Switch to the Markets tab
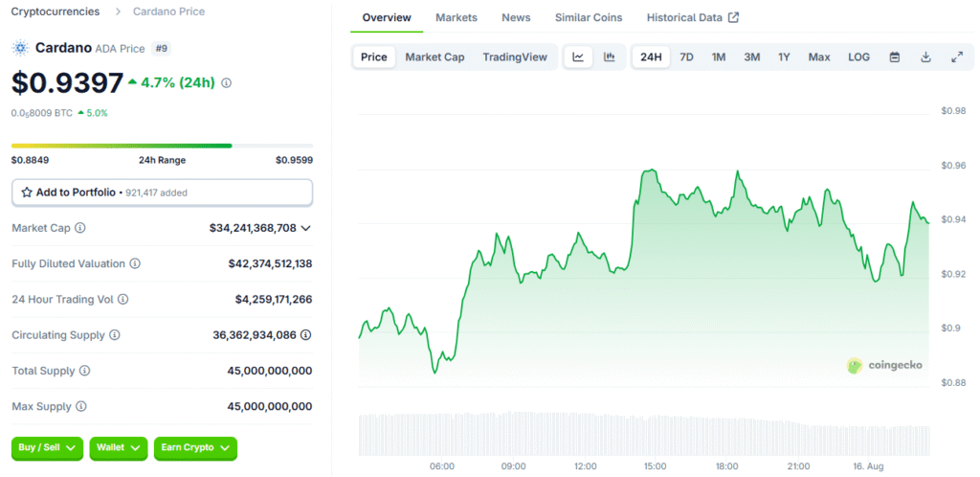This screenshot has width=980, height=477. (x=457, y=17)
